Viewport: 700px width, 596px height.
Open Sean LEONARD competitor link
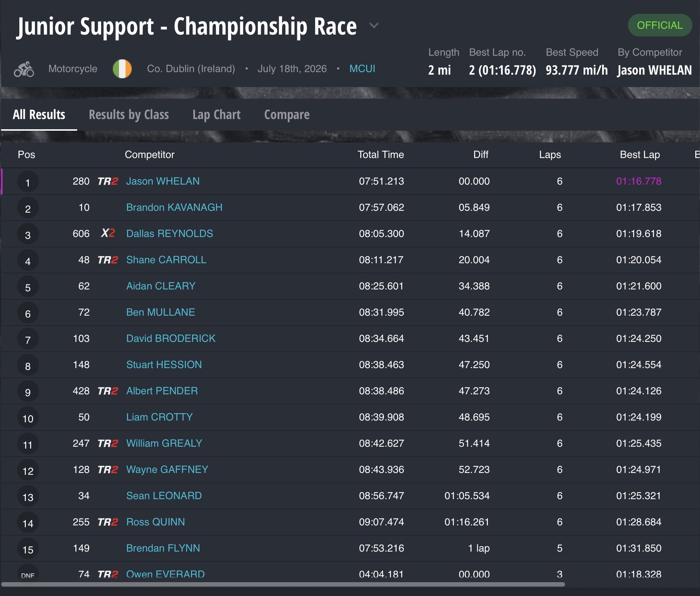pos(164,496)
